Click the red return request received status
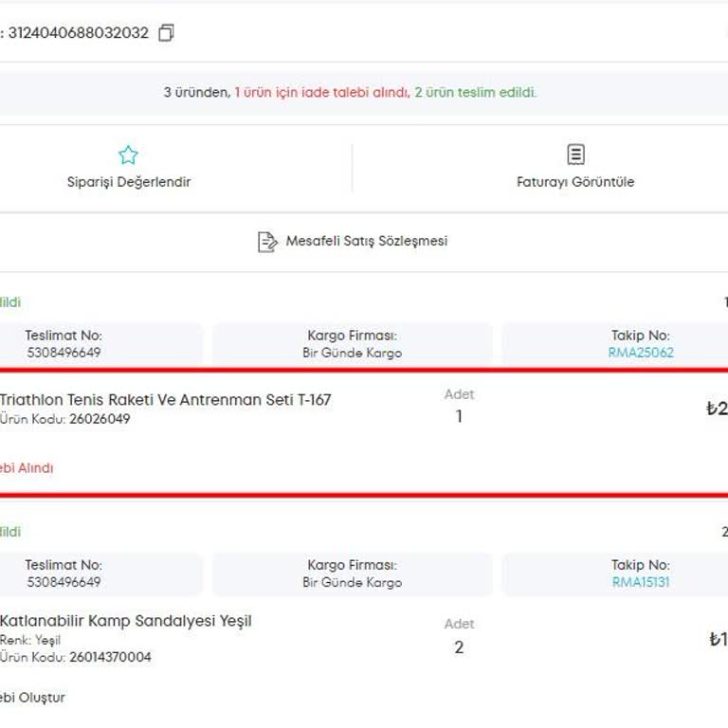This screenshot has height=728, width=728. click(x=27, y=468)
